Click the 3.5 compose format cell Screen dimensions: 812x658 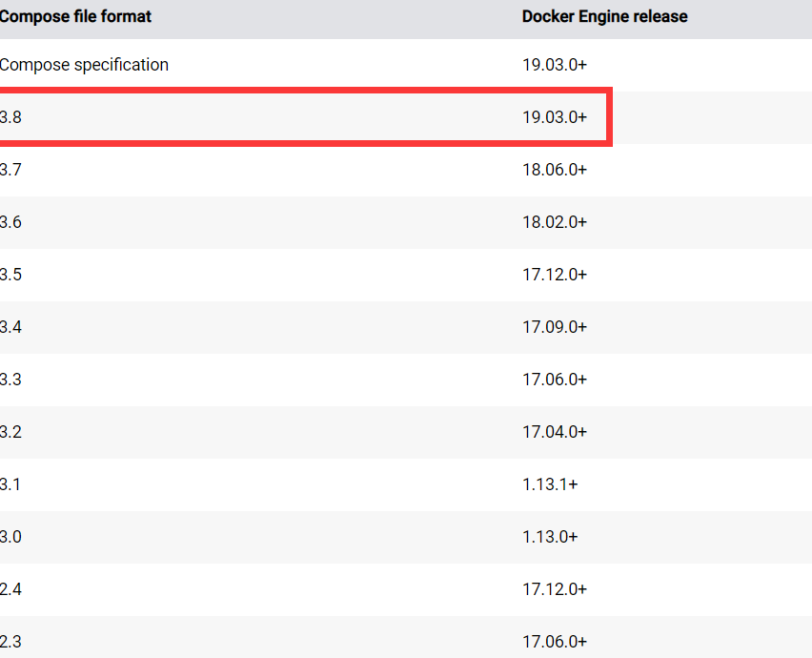10,274
